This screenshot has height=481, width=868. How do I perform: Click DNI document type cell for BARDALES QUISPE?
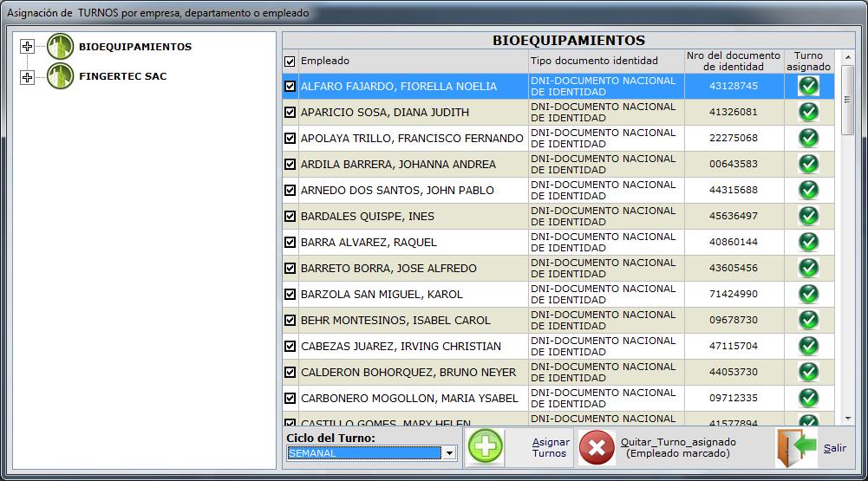(x=606, y=217)
